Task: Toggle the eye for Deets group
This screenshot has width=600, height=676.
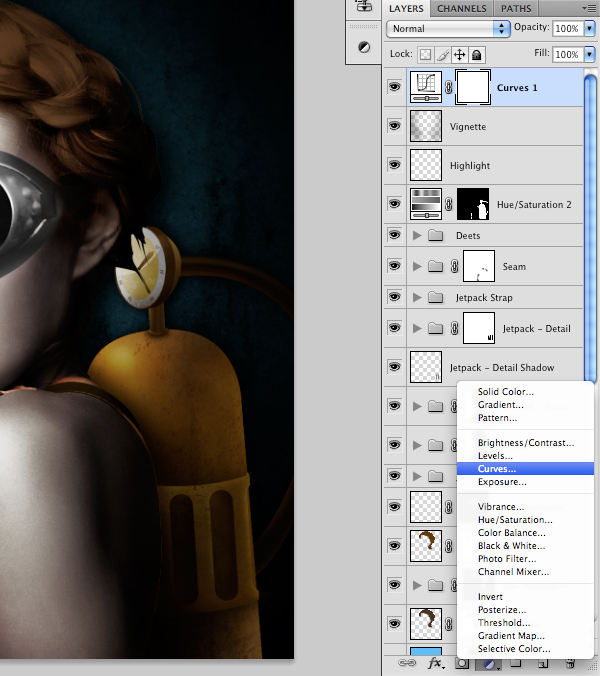Action: pyautogui.click(x=394, y=235)
